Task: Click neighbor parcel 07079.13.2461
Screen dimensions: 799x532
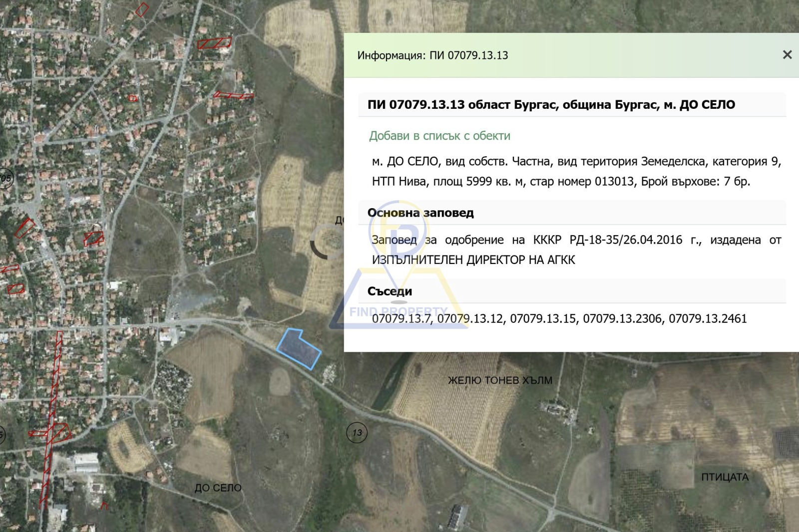Action: pyautogui.click(x=708, y=319)
